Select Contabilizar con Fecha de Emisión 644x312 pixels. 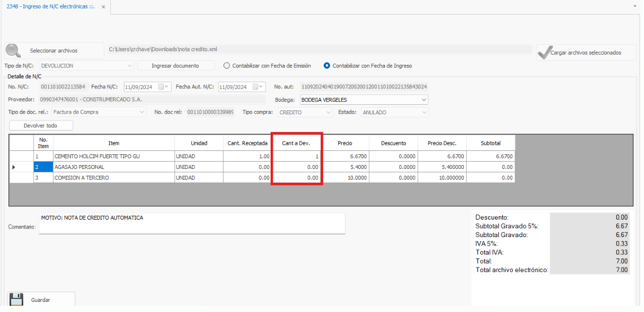[227, 66]
